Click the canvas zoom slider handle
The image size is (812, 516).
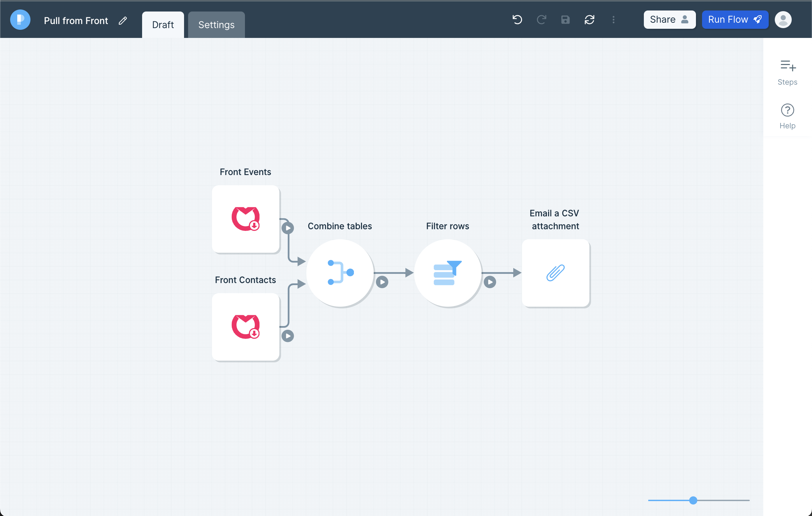pos(693,500)
